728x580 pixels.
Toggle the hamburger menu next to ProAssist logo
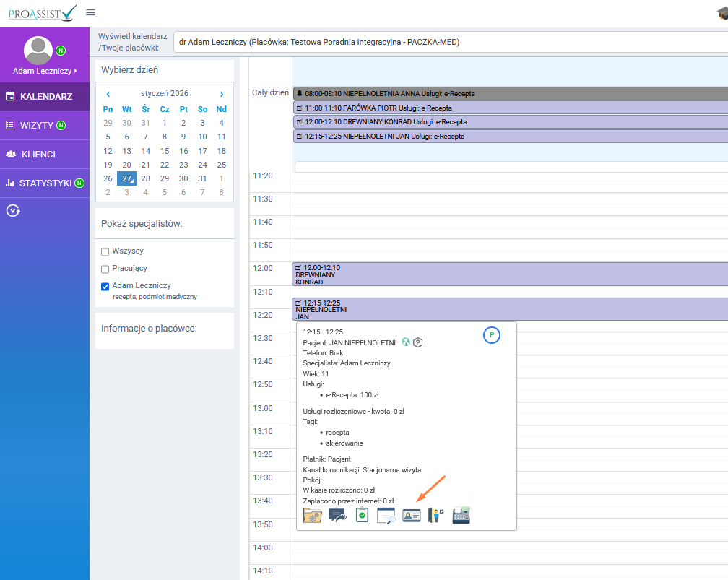(x=90, y=12)
